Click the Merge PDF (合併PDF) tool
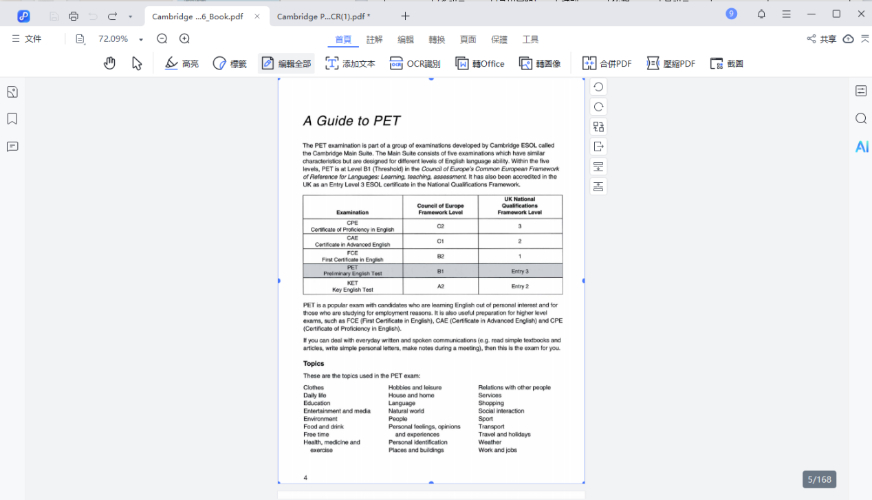 pyautogui.click(x=607, y=63)
